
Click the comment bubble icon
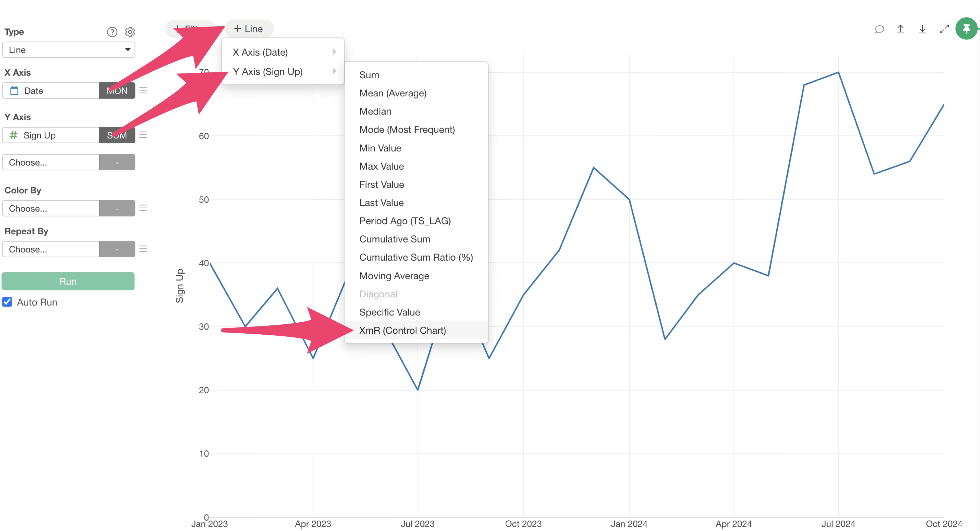point(879,29)
